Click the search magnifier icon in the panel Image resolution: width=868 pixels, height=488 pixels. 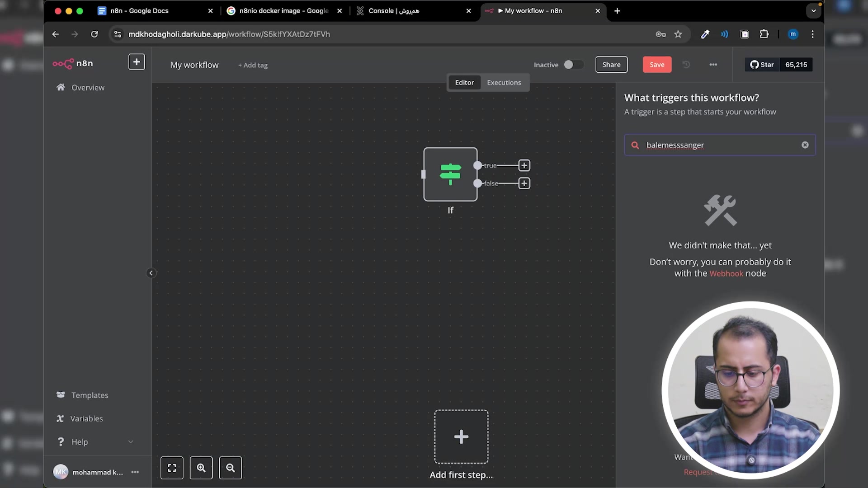(635, 145)
